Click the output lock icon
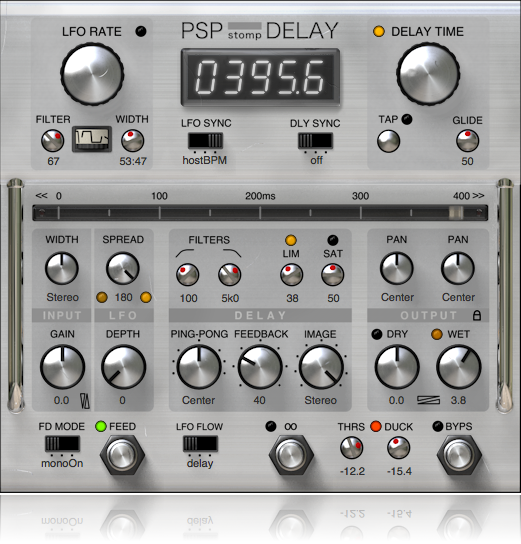This screenshot has height=544, width=521. click(477, 315)
